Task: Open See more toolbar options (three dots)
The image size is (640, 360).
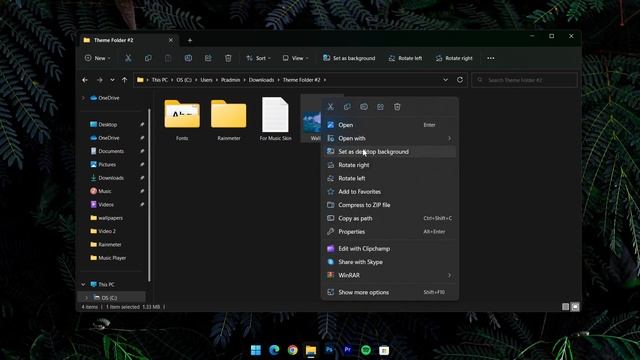Action: click(491, 58)
